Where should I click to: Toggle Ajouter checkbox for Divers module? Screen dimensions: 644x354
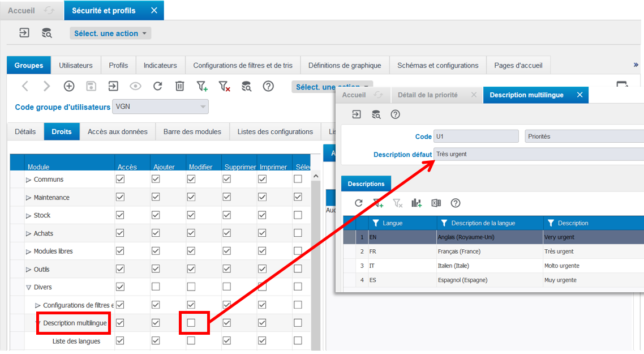156,287
